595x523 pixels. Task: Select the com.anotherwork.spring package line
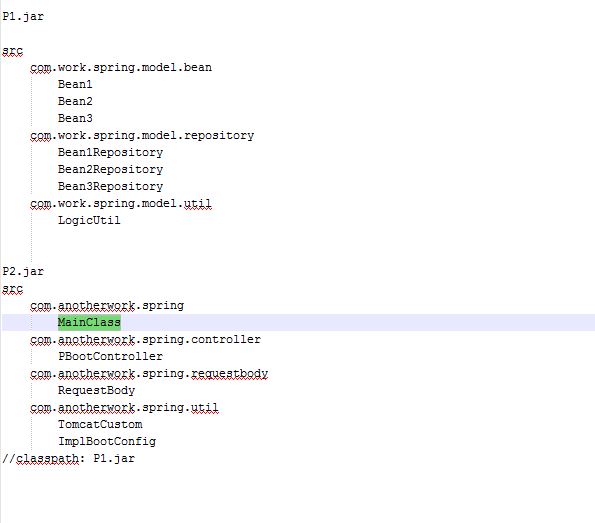click(x=107, y=306)
